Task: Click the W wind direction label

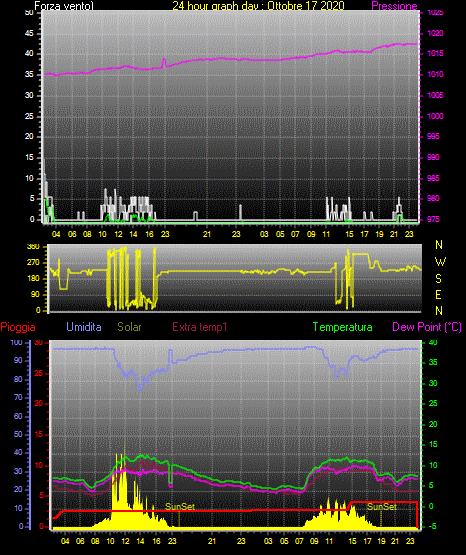Action: pos(440,262)
